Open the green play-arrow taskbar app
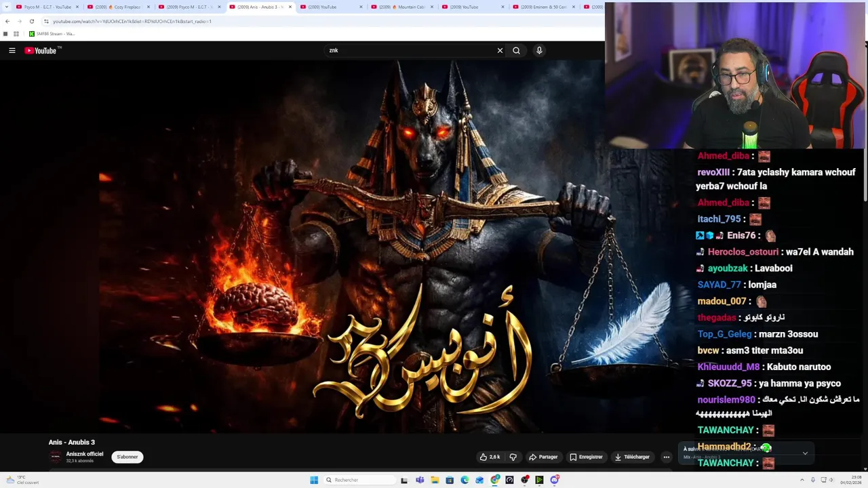The height and width of the screenshot is (488, 868). [x=539, y=480]
